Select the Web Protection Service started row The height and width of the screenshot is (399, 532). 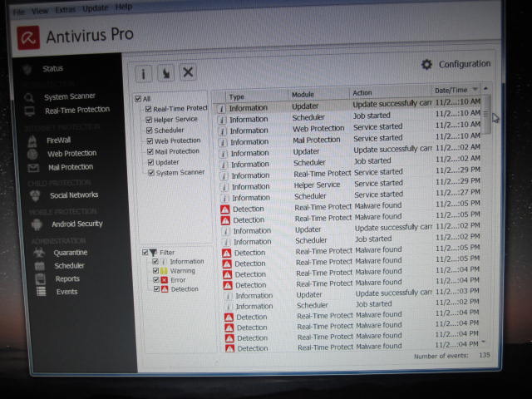point(348,128)
